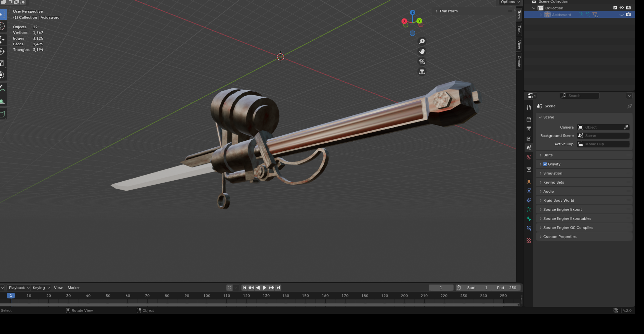Viewport: 644px width, 334px height.
Task: Open the Render properties tab icon
Action: point(529,119)
